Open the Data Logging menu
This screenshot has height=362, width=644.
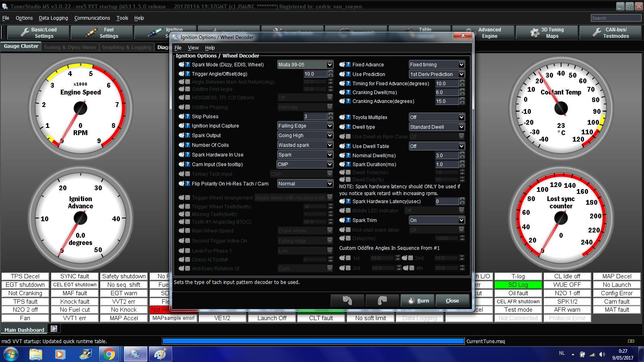pos(54,18)
